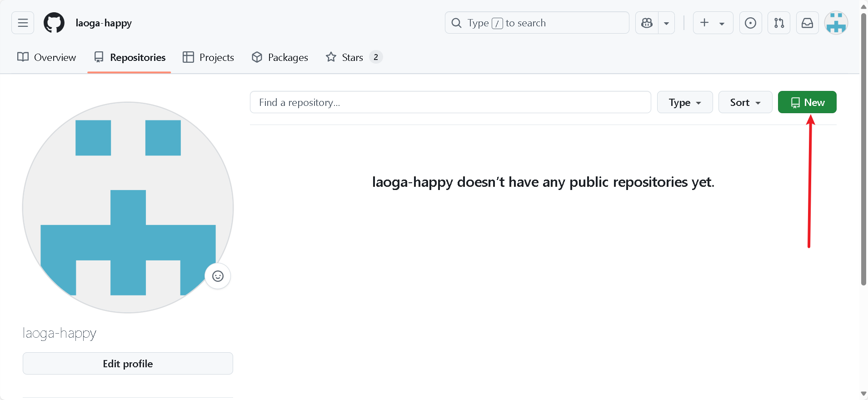Open the hamburger navigation menu
This screenshot has height=400, width=868.
point(23,23)
